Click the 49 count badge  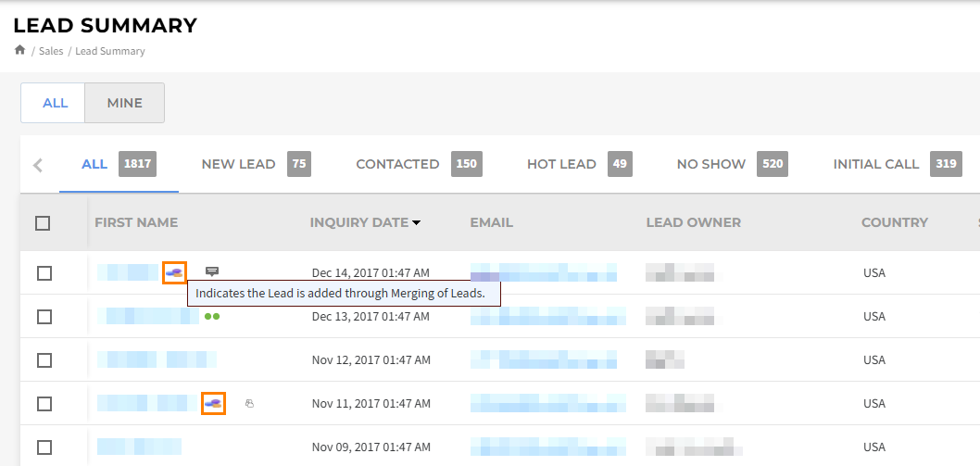pyautogui.click(x=620, y=164)
